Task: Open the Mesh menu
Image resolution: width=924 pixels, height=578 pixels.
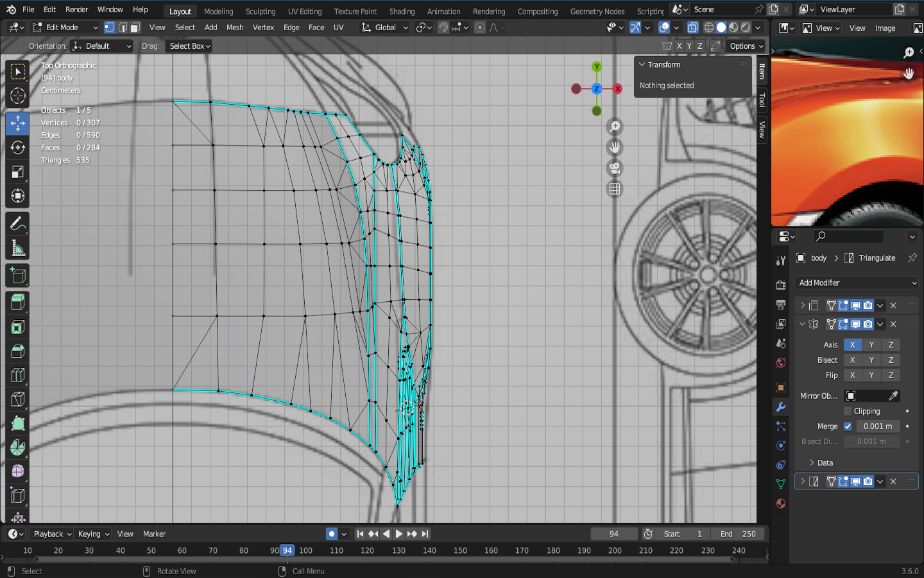Action: (235, 28)
